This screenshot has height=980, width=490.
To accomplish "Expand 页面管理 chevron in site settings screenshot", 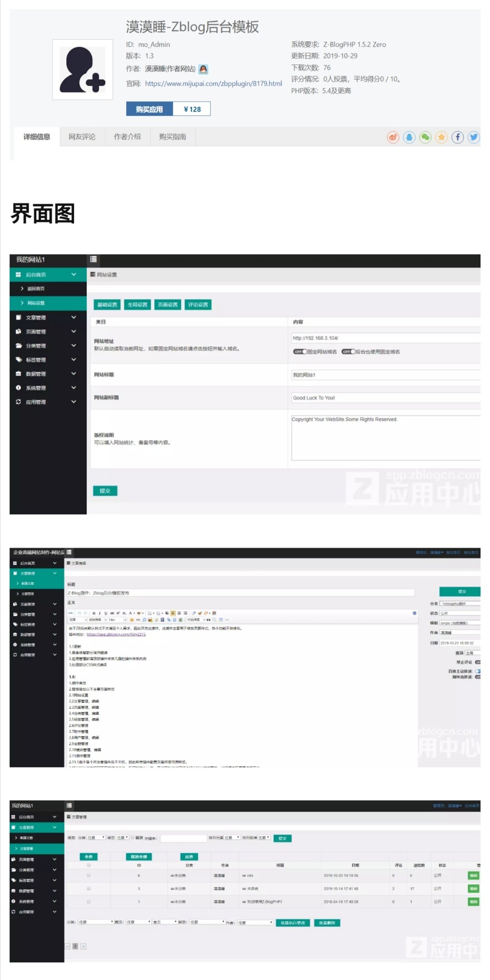I will pyautogui.click(x=73, y=331).
